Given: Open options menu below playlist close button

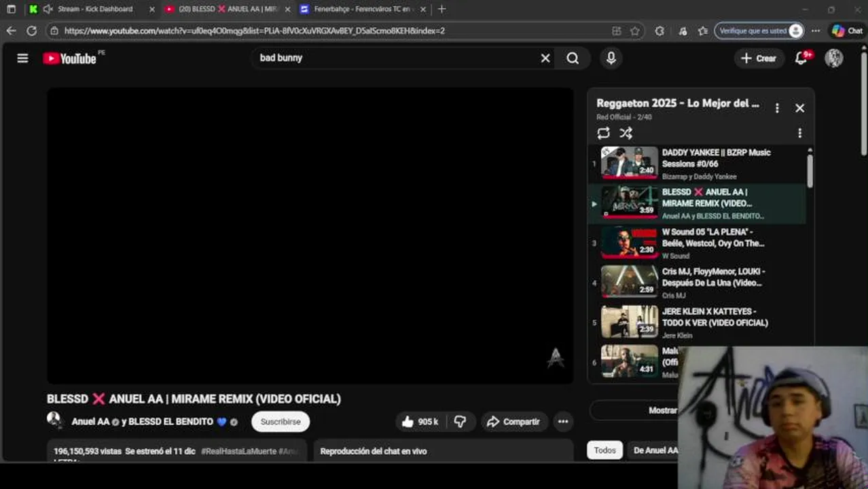Looking at the screenshot, I should 799,133.
